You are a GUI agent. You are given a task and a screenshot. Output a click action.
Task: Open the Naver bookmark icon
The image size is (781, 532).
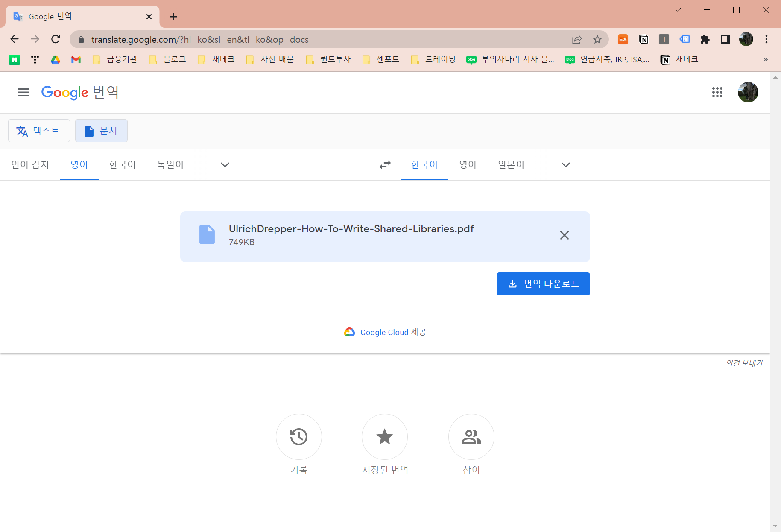point(15,60)
